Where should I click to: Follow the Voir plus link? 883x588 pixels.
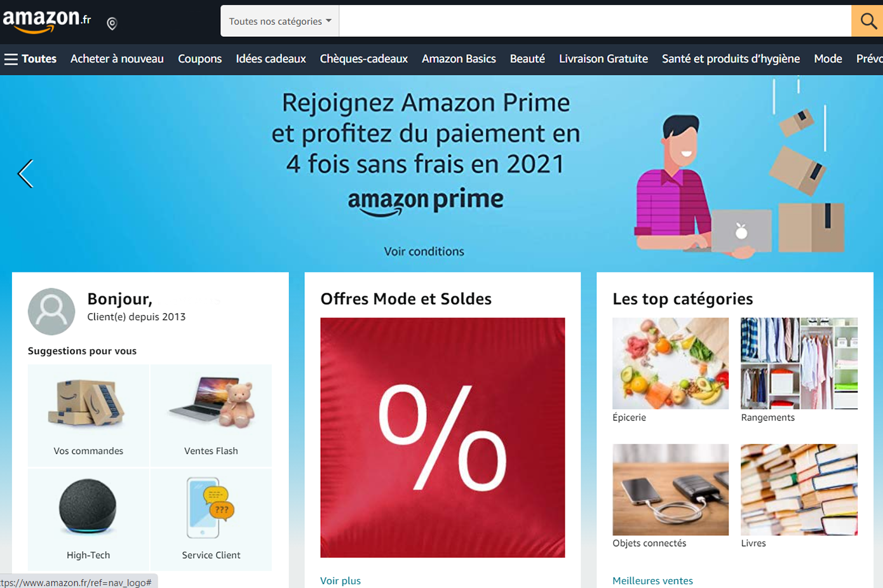coord(340,580)
